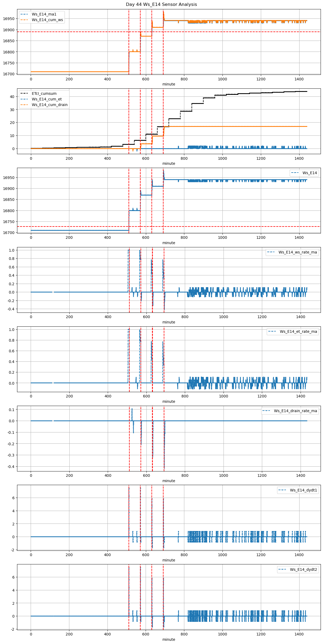This screenshot has height=644, width=323.
Task: Click the y-axis tick 30 in cumsum plot
Action: point(12,110)
